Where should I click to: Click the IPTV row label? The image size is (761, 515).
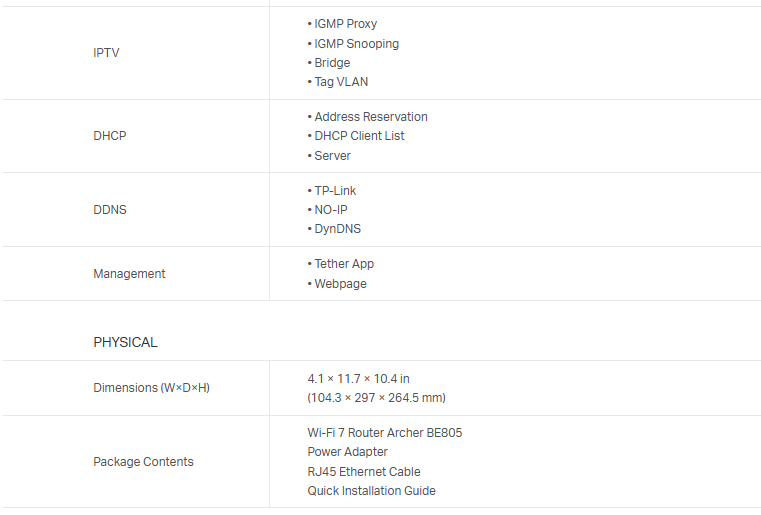(106, 53)
